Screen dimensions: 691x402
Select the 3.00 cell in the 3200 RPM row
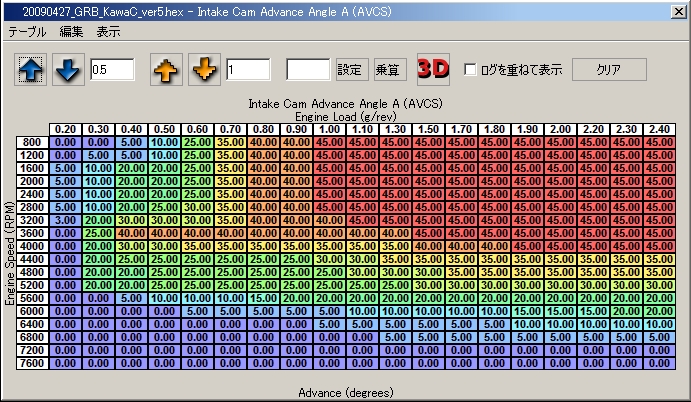[66, 219]
